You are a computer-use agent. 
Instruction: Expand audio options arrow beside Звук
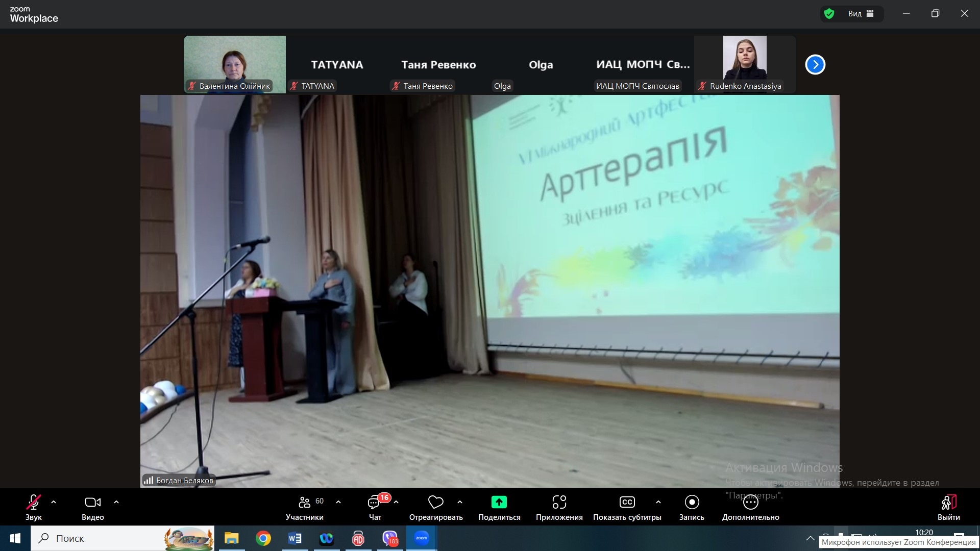pos(54,502)
